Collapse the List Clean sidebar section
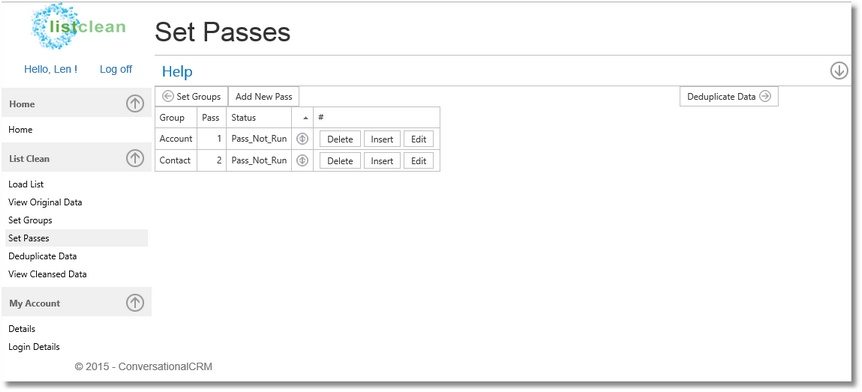862x392 pixels. point(135,158)
